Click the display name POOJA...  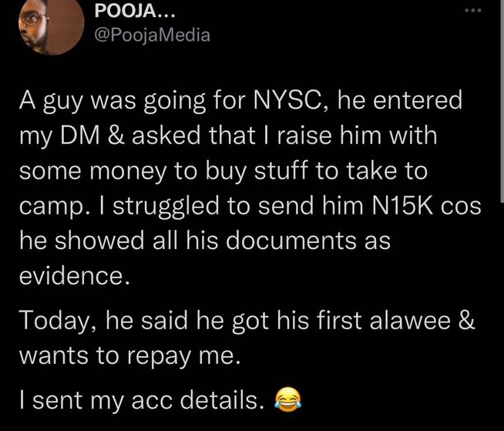tap(135, 12)
